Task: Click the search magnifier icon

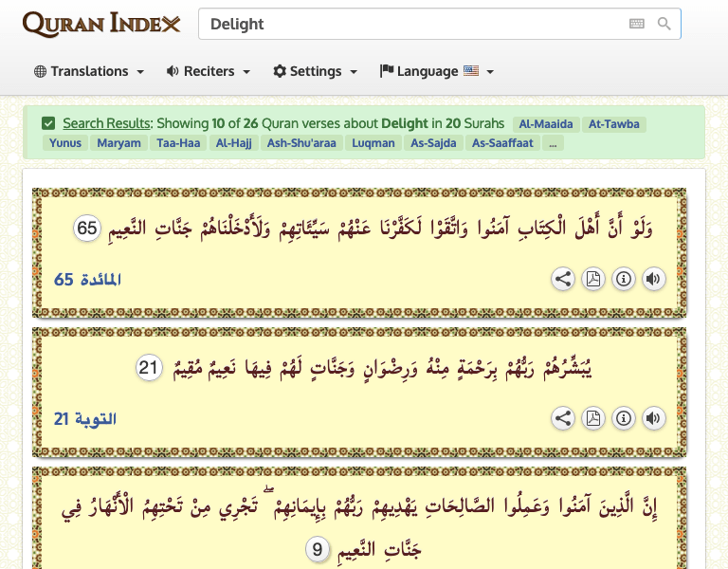Action: [x=664, y=24]
